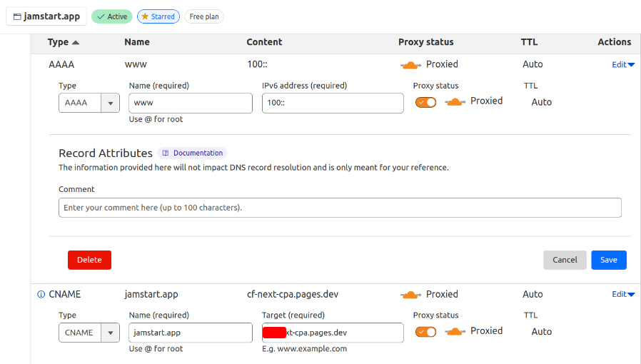Click the cloud icon next to jamstart.app proxy toggle
Viewport: 641px width, 364px height.
455,332
